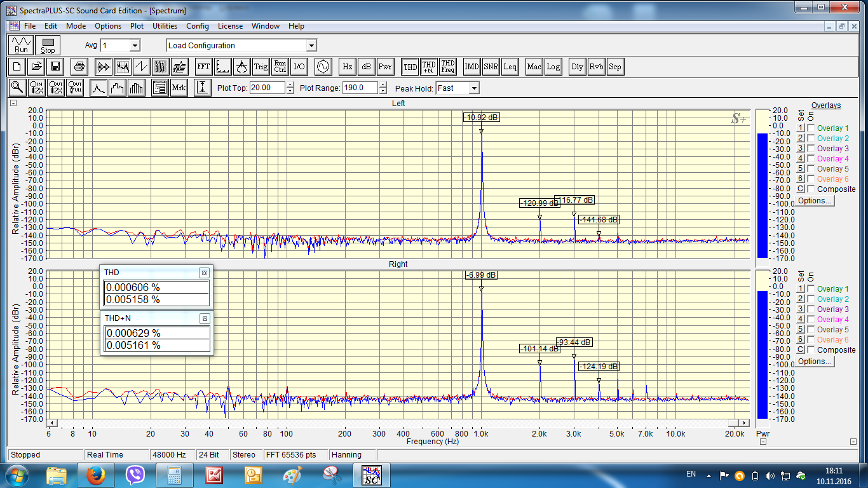Screen dimensions: 868x488
Task: Open the Load Configuration dropdown
Action: tap(311, 46)
